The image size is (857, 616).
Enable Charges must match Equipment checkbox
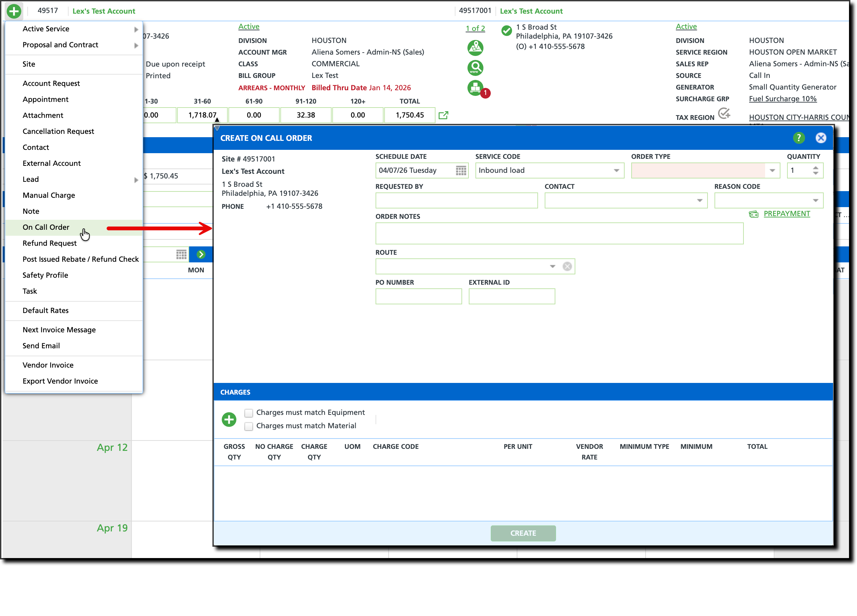pyautogui.click(x=249, y=413)
